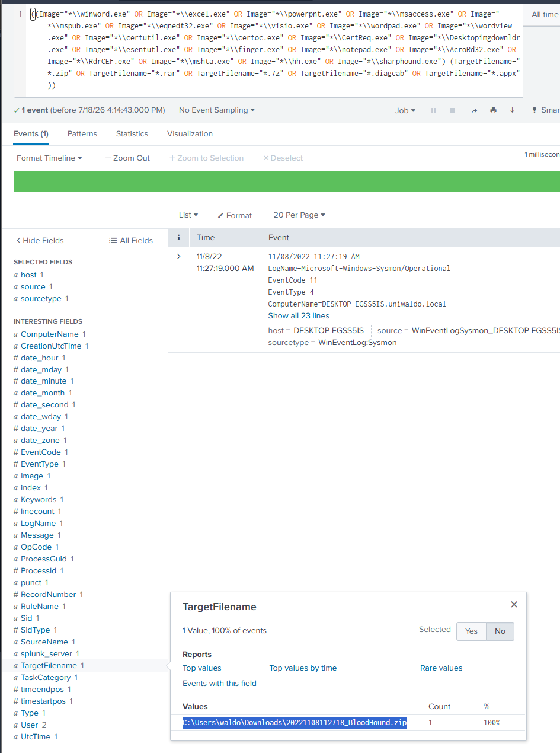560x753 pixels.
Task: Expand the event row arrow
Action: pyautogui.click(x=178, y=256)
